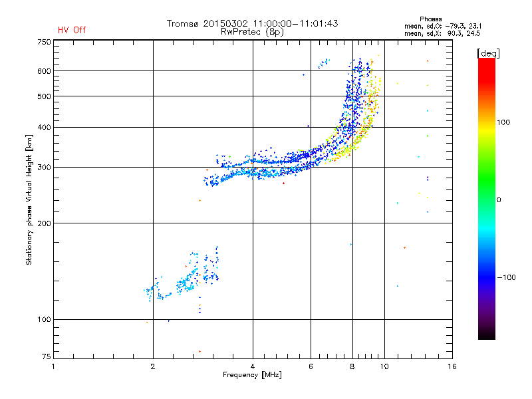Click the x-axis tick label '10'
Screen dimensions: 532x399
pos(384,366)
